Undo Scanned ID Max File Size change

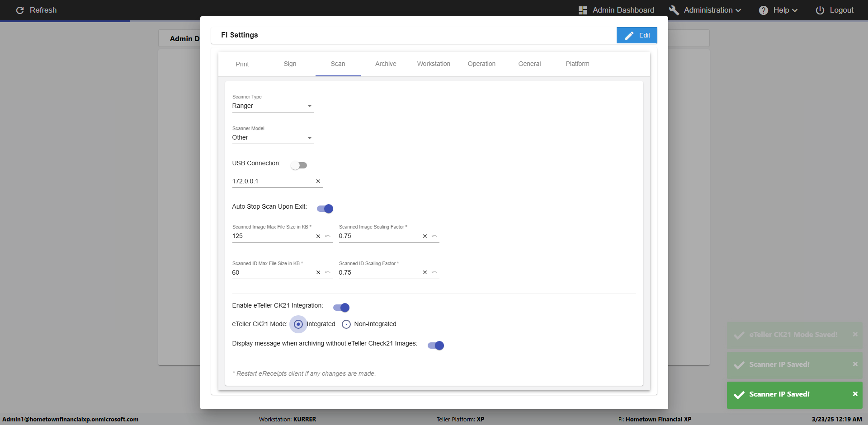(328, 273)
